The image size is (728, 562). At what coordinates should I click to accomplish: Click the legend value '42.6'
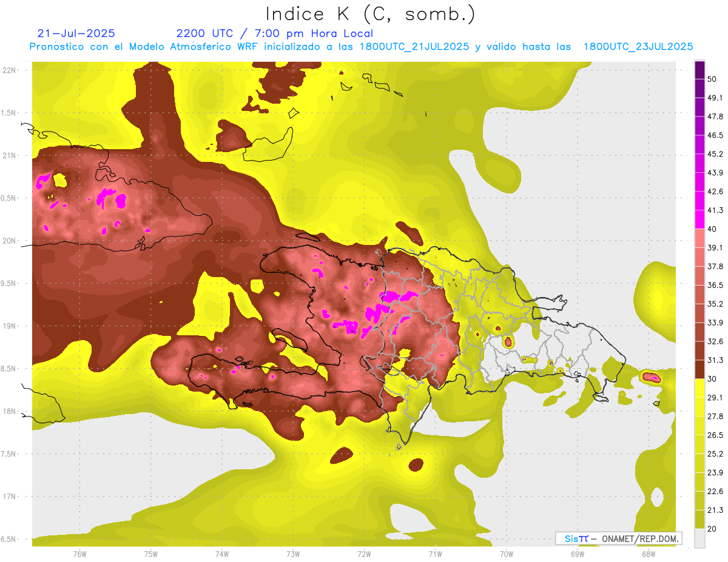pos(715,192)
